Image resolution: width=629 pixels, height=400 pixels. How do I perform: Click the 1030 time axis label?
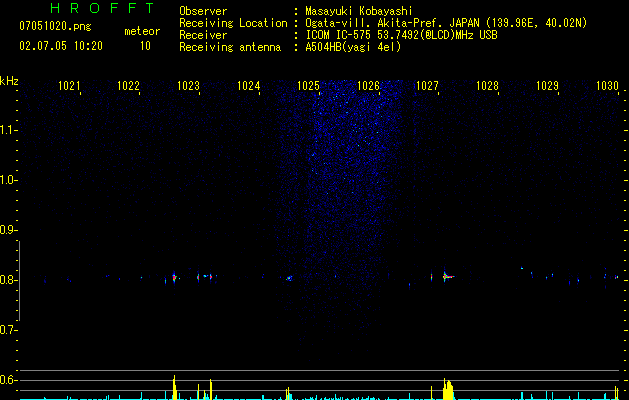click(x=607, y=86)
